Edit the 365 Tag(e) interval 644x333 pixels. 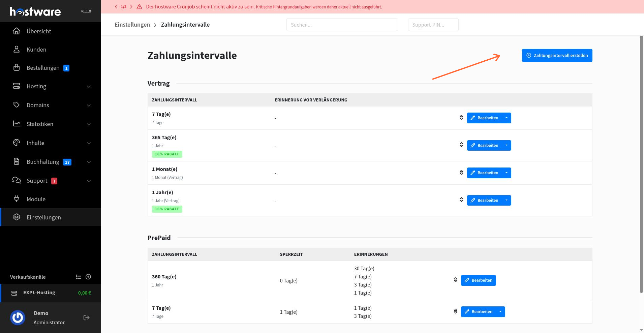(x=484, y=145)
